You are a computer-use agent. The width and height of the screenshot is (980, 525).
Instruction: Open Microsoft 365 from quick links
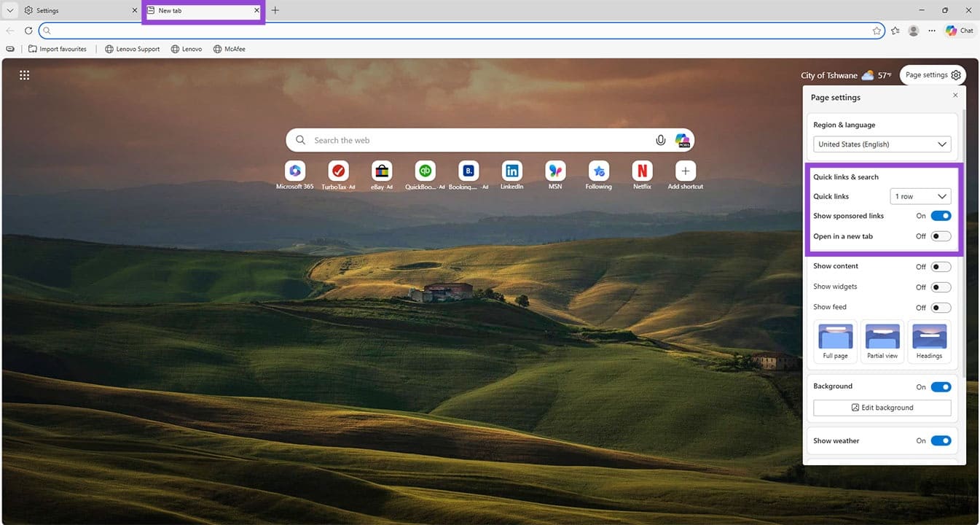(294, 171)
